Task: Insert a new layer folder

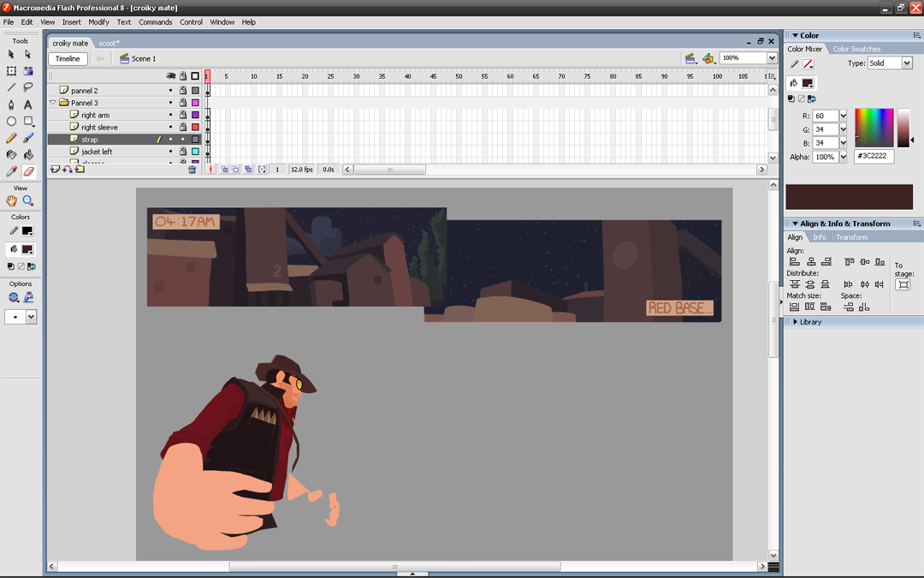Action: tap(80, 170)
